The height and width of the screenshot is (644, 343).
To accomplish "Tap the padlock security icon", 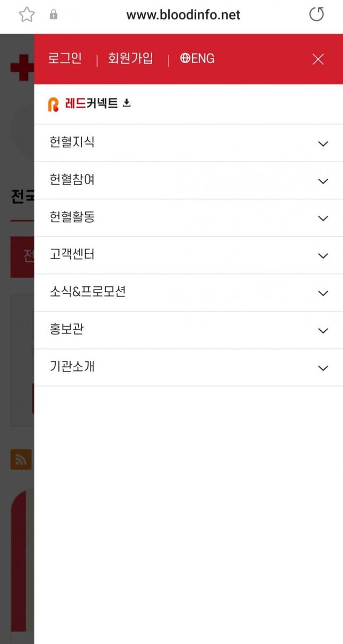I will (54, 15).
